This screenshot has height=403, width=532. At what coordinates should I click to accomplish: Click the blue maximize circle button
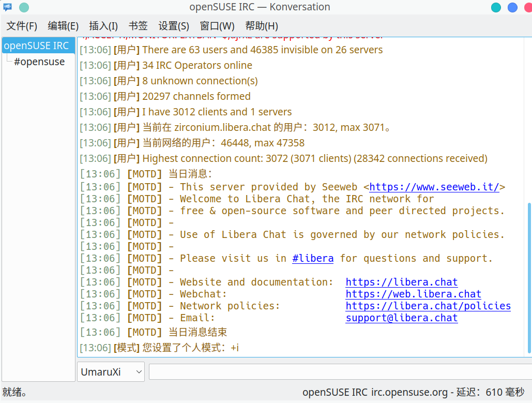(x=512, y=7)
